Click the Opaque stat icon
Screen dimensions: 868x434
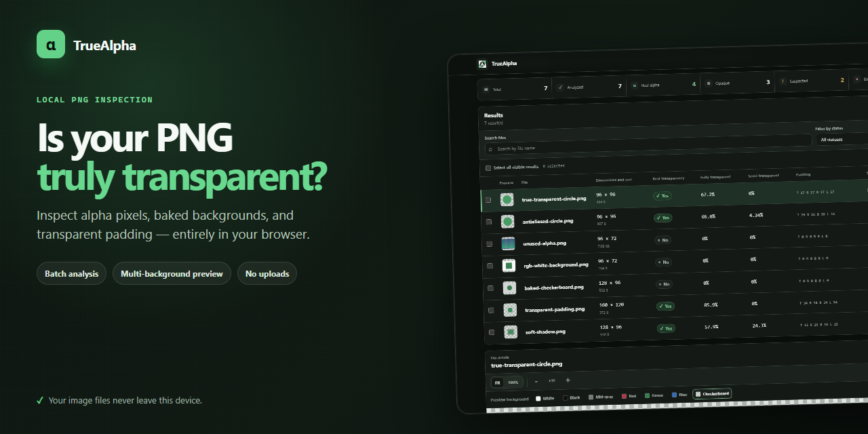709,83
